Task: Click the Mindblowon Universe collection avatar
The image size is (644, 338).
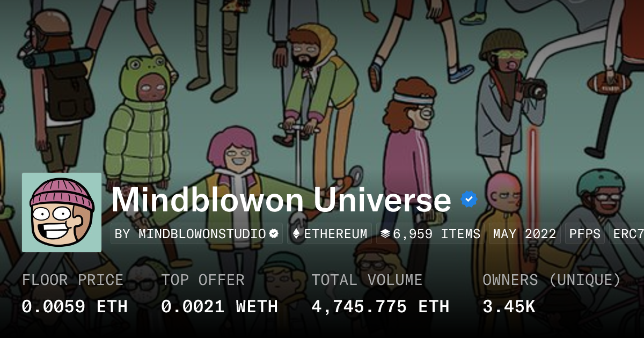Action: (x=62, y=212)
